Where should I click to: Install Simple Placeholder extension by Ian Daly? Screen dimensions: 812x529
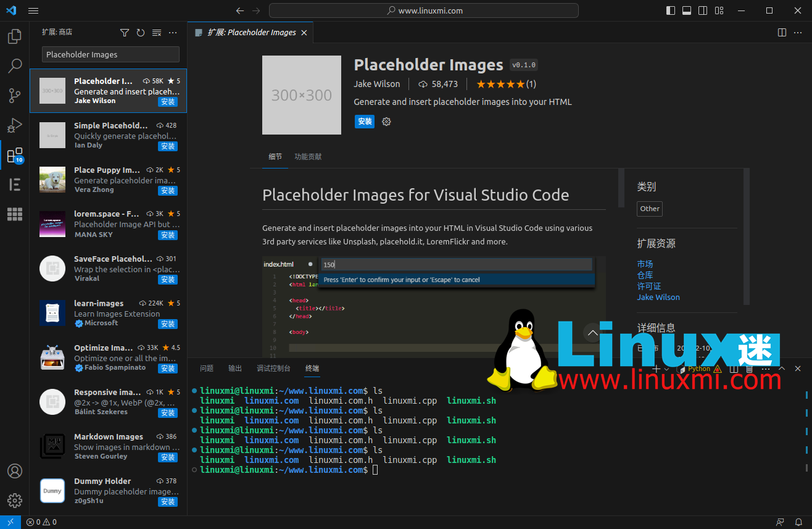tap(168, 146)
